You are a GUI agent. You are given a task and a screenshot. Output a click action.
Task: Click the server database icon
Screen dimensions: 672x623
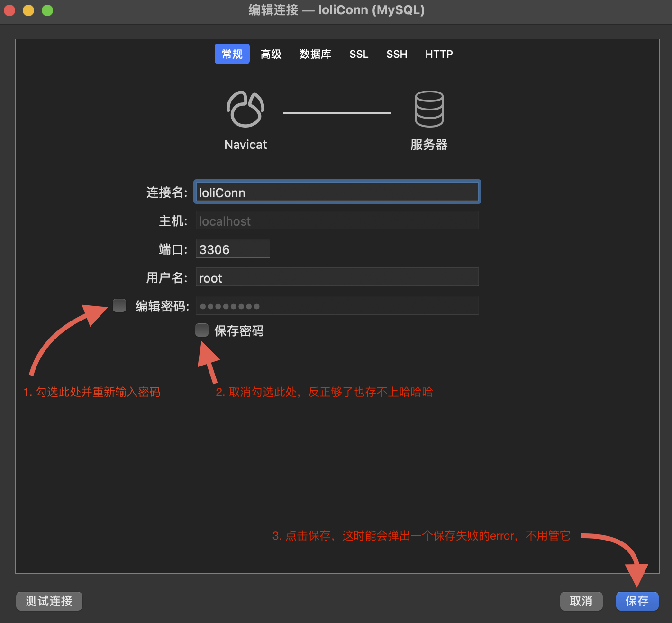click(x=429, y=109)
